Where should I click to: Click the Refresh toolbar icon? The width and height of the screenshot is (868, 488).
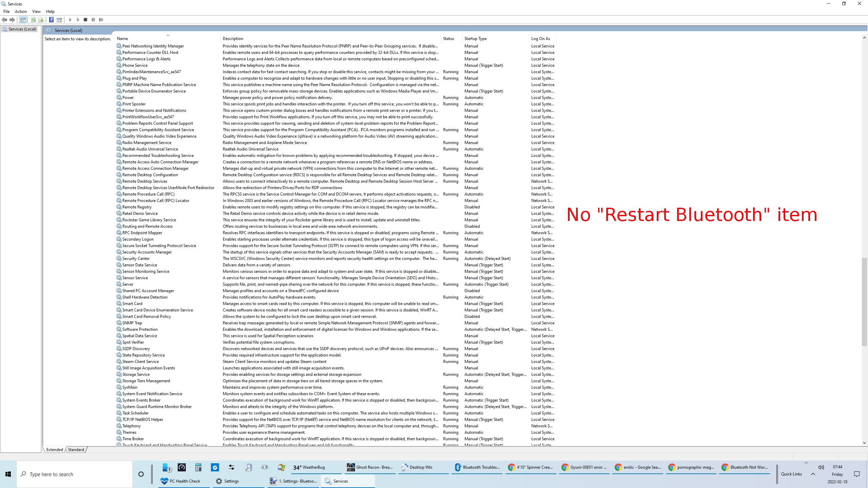click(x=33, y=20)
